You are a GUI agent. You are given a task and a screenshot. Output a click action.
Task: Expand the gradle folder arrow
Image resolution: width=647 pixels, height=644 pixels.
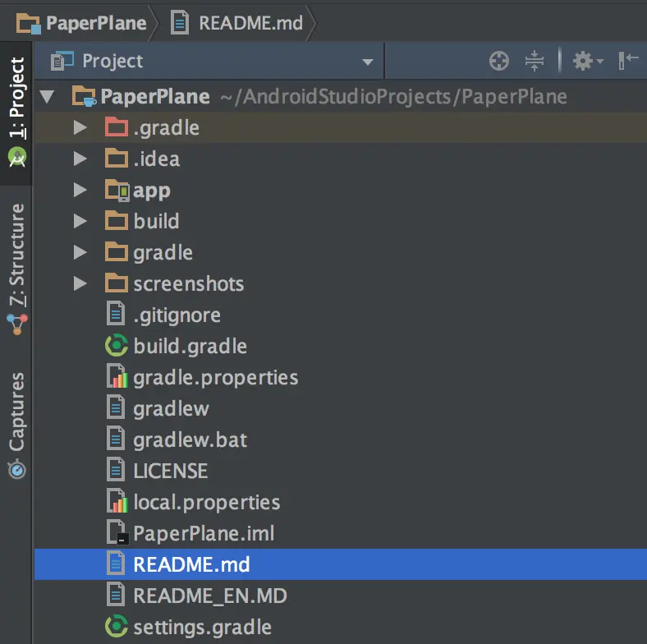click(80, 252)
